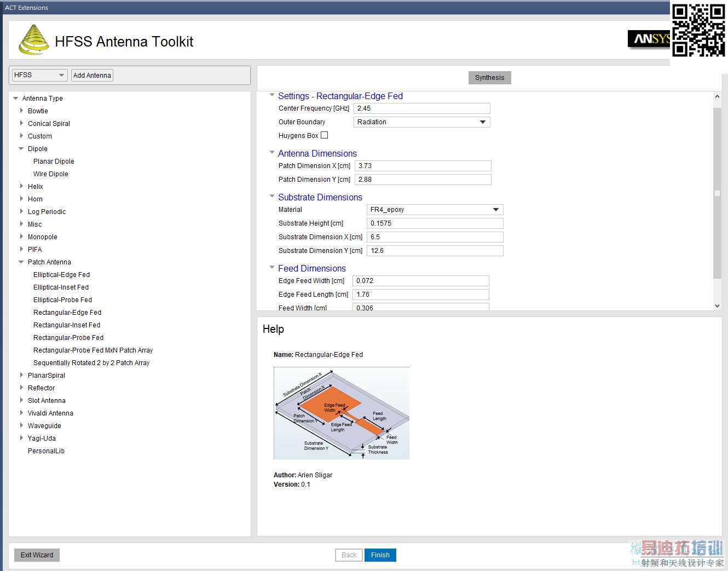Open the HFSS product dropdown
The width and height of the screenshot is (728, 571).
[39, 75]
